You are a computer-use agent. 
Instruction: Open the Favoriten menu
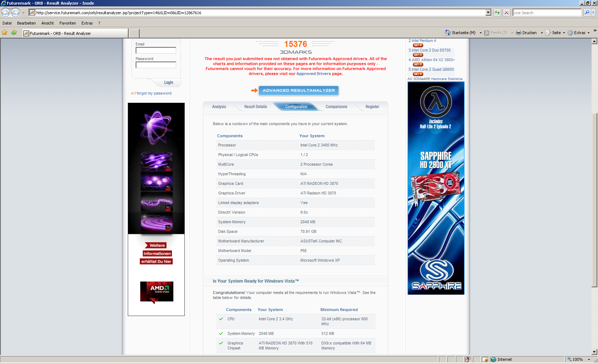(x=68, y=23)
